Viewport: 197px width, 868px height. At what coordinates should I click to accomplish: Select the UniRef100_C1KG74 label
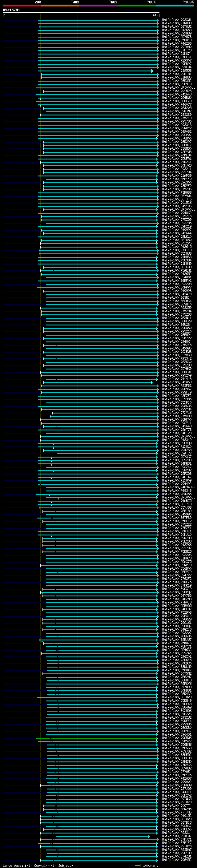(176, 54)
